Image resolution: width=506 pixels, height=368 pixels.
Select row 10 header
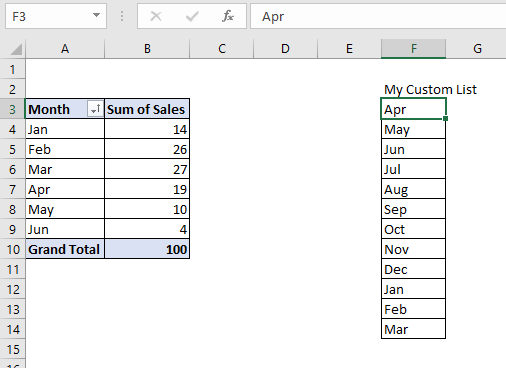point(13,249)
